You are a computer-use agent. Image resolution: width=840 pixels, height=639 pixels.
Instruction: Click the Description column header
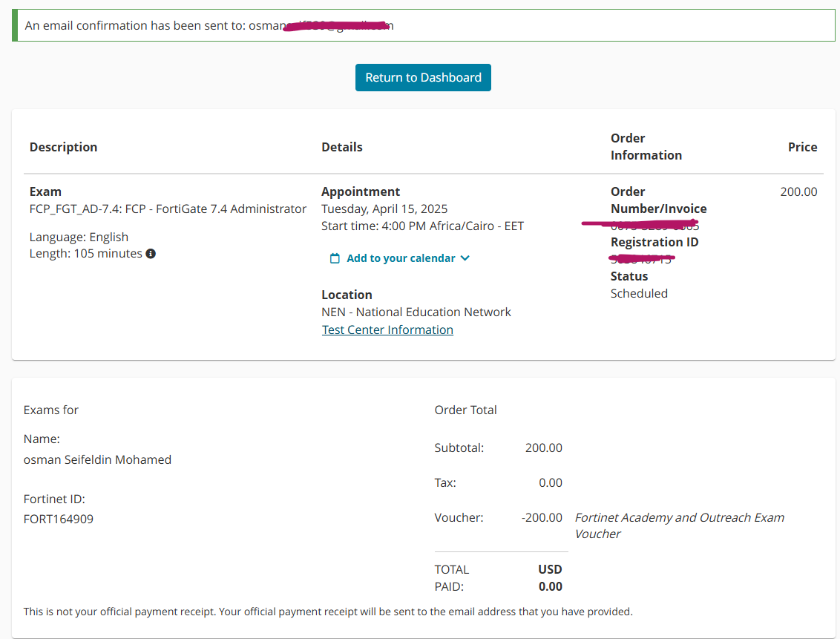click(x=63, y=148)
